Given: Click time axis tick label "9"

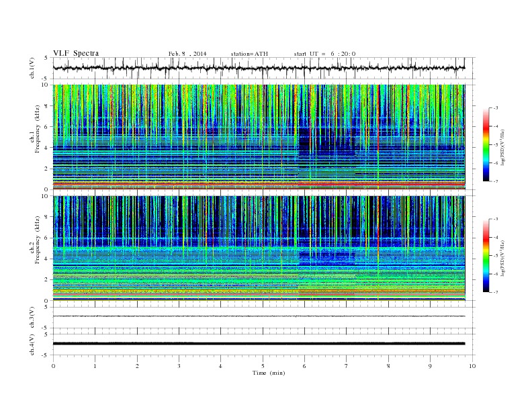Looking at the screenshot, I should pos(430,366).
